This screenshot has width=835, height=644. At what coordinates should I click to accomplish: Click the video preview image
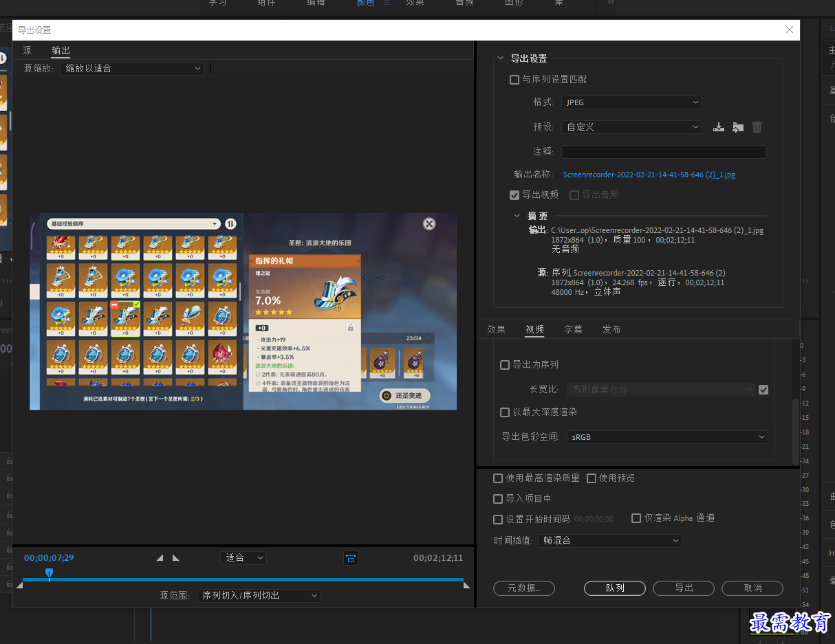(x=243, y=311)
